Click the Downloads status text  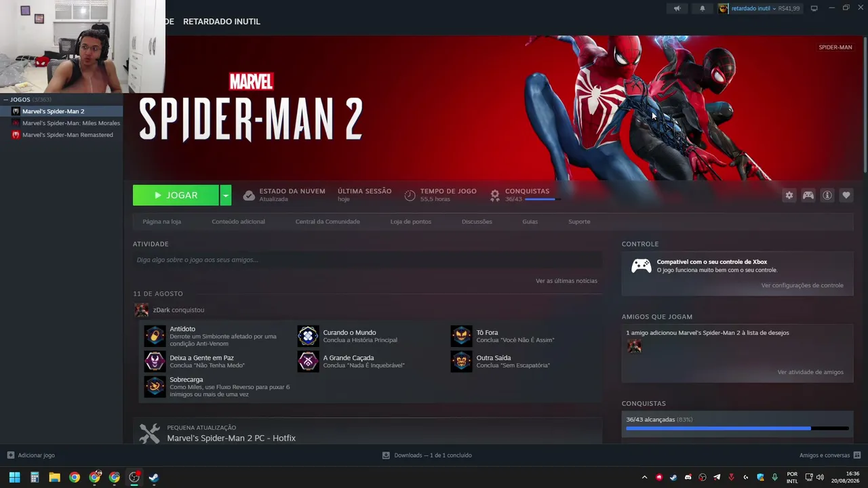[433, 455]
